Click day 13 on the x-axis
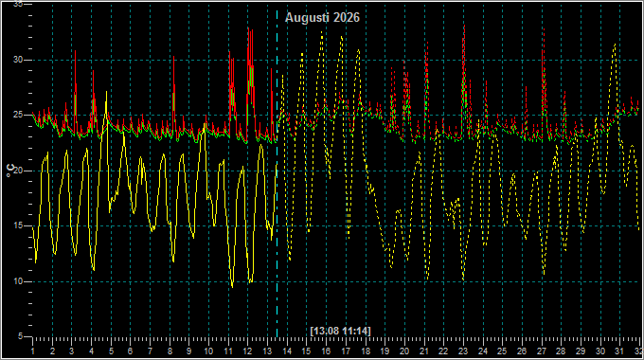Screen dimensions: 644x360 pos(267,351)
